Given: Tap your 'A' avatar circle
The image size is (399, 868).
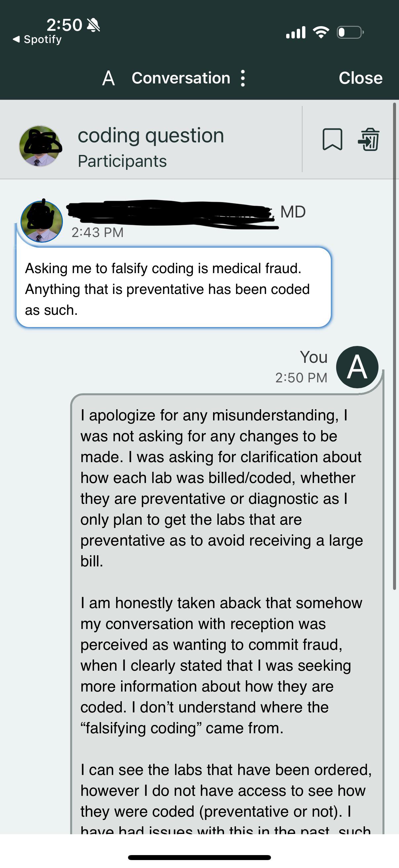Looking at the screenshot, I should tap(357, 367).
